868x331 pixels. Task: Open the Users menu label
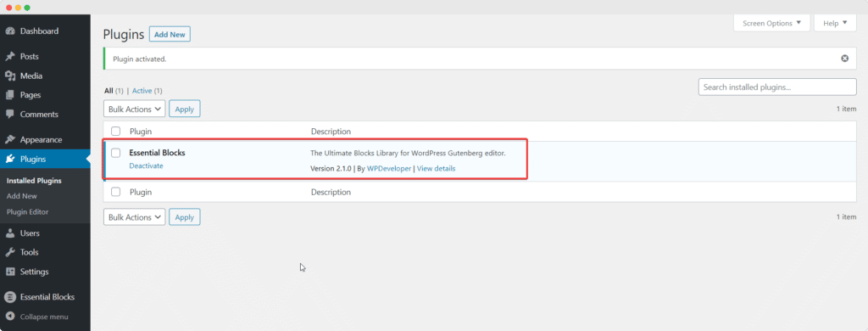coord(30,233)
